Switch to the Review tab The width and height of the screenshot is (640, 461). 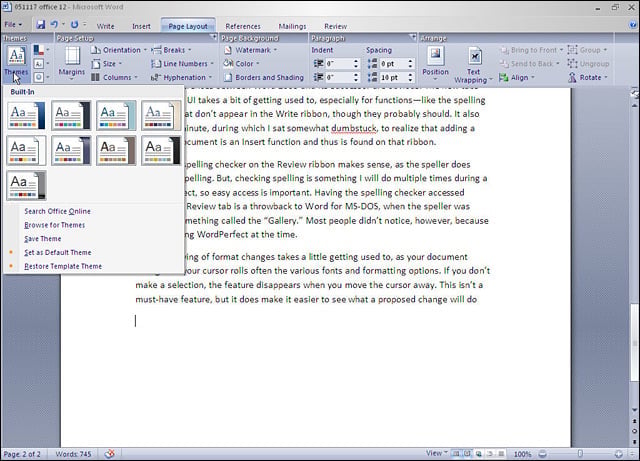[336, 26]
